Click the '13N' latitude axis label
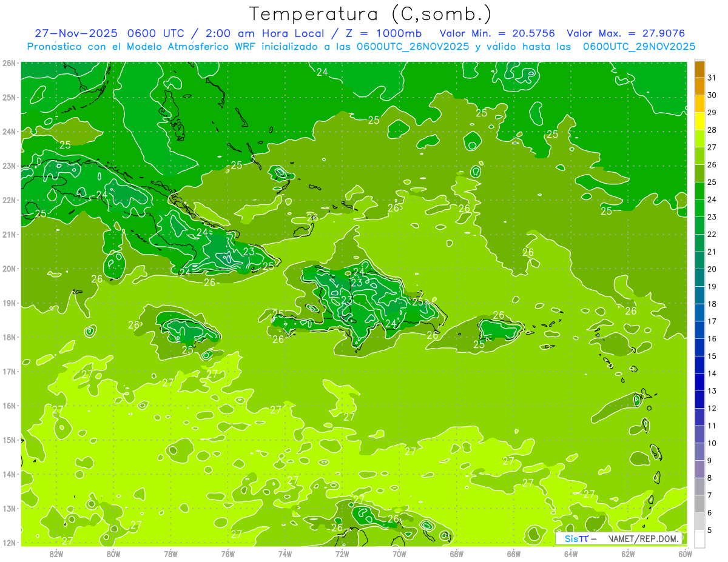Viewport: 728px width, 562px height. [9, 509]
